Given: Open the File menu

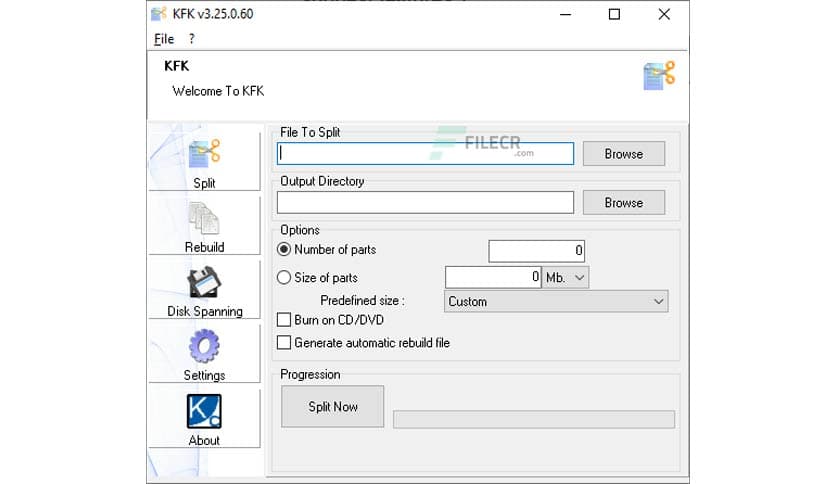Looking at the screenshot, I should coord(164,39).
